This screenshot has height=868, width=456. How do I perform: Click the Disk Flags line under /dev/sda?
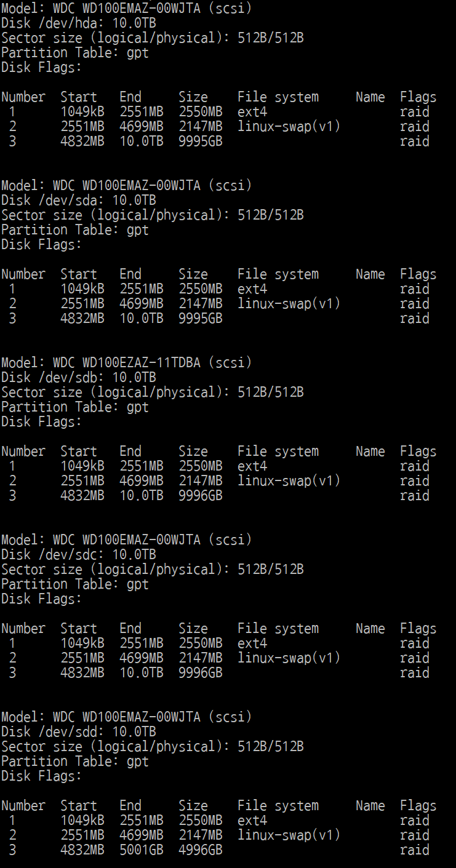[41, 245]
